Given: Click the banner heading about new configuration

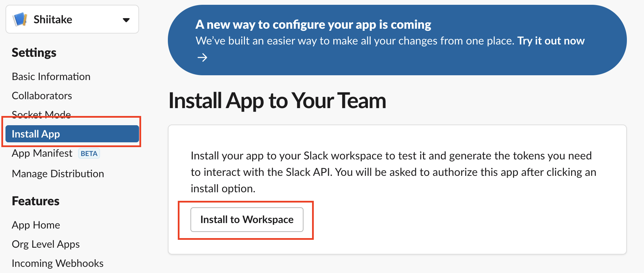Looking at the screenshot, I should click(313, 25).
